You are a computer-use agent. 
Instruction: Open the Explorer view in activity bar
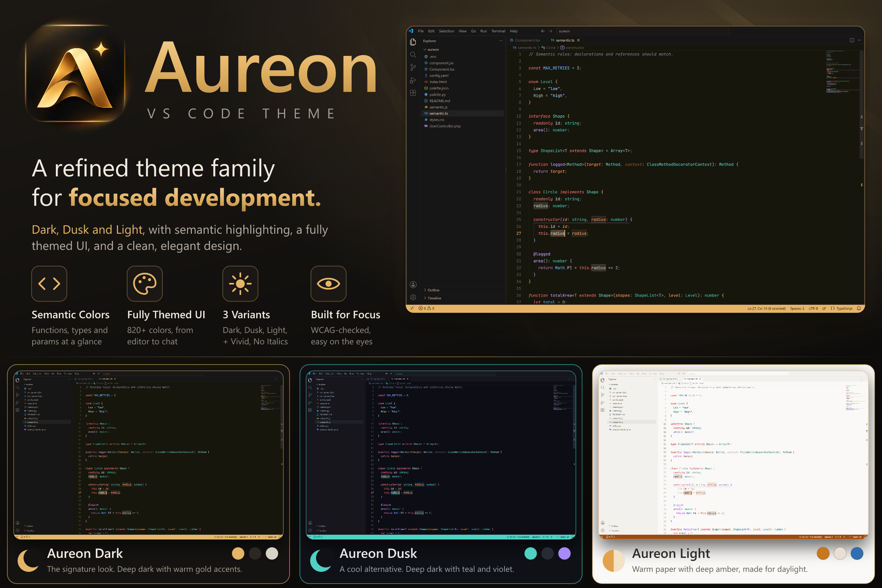(x=413, y=42)
